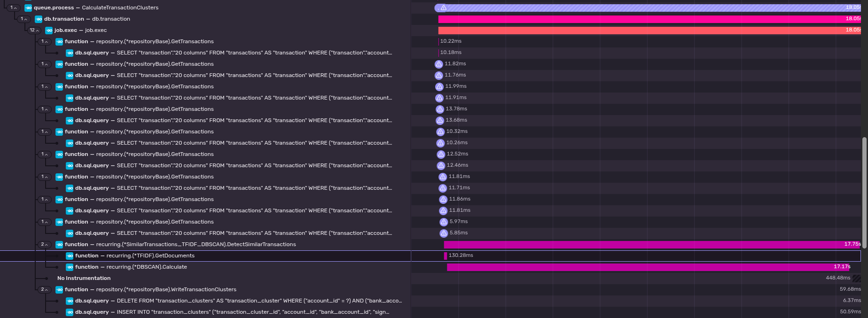
Task: Click the warning icon next to 12.52ms
Action: (x=441, y=154)
